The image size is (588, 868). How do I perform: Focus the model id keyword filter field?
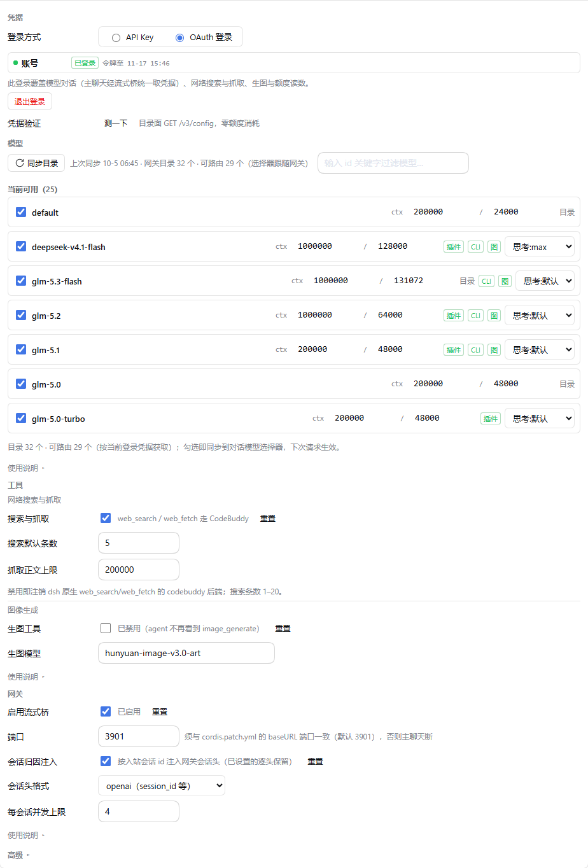393,163
